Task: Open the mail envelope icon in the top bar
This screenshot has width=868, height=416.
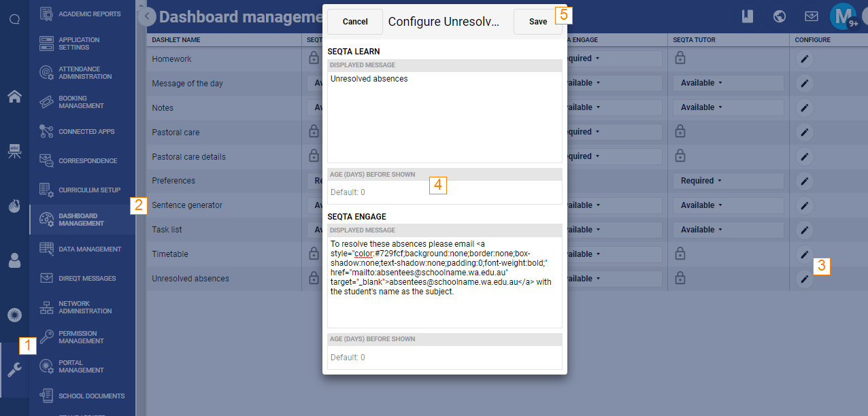Action: tap(812, 16)
